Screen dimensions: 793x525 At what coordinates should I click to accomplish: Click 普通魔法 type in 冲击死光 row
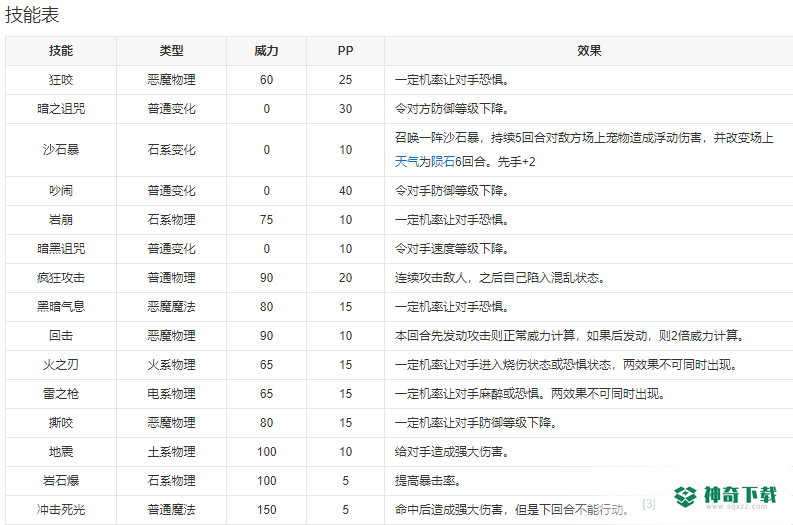coord(171,510)
